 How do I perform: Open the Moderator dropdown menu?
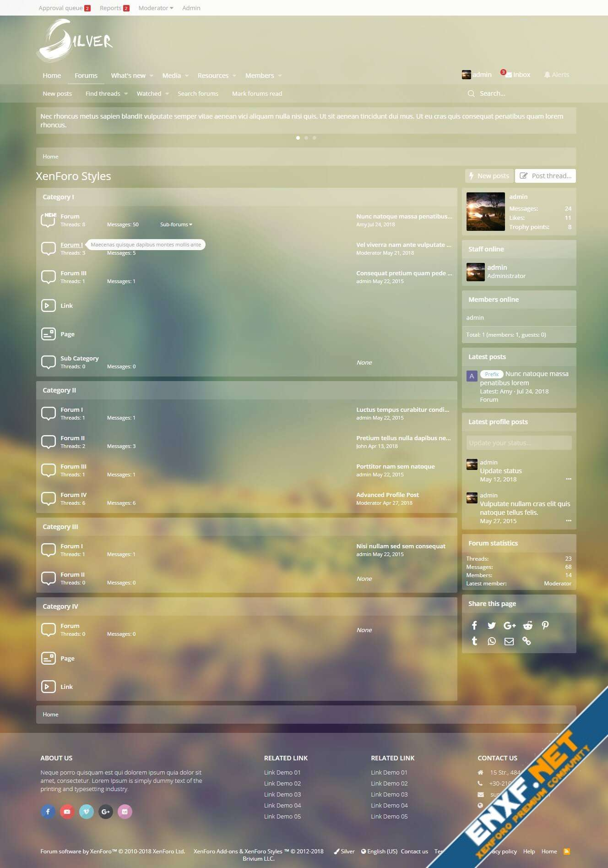coord(156,8)
